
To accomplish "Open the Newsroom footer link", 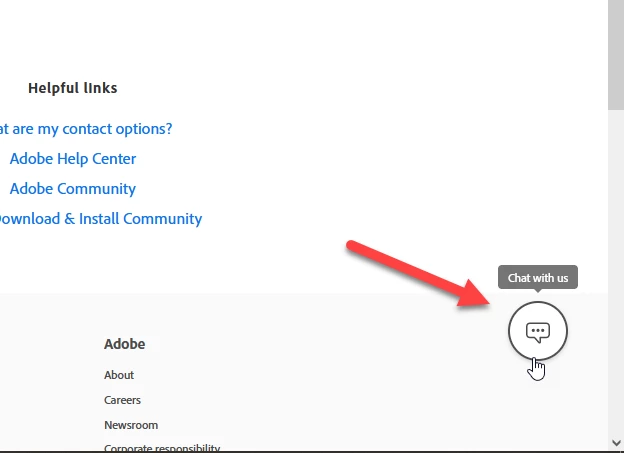I will click(131, 425).
